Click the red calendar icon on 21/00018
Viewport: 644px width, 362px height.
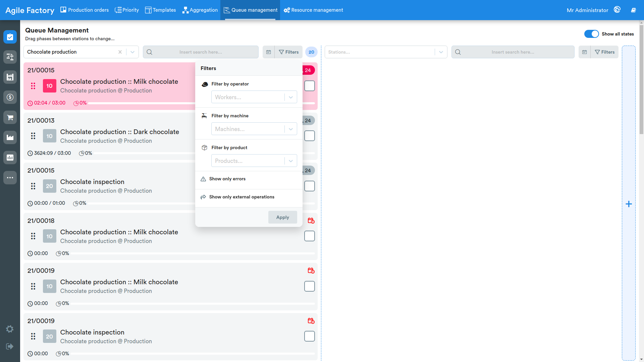pyautogui.click(x=311, y=221)
